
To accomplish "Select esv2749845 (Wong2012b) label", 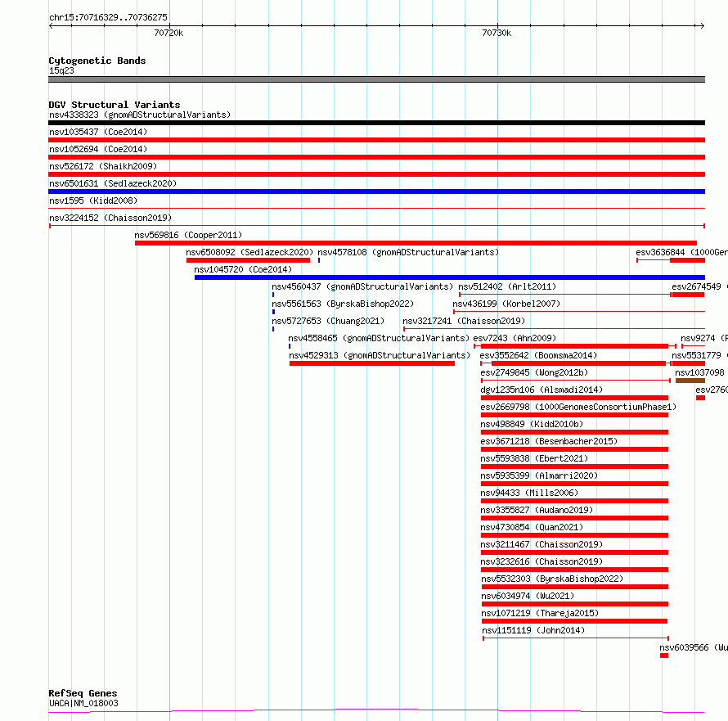I will [x=534, y=372].
